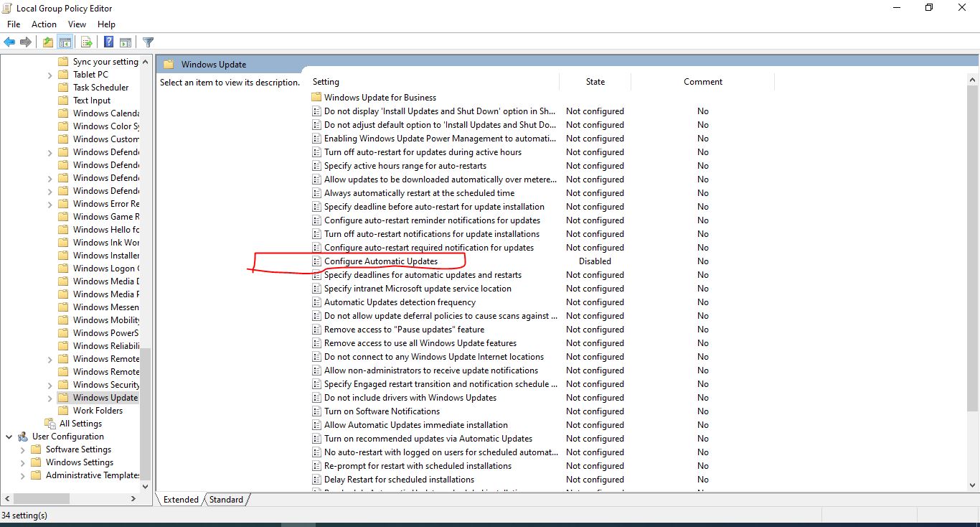Click the User Configuration icon in tree
The width and height of the screenshot is (980, 527).
[23, 437]
